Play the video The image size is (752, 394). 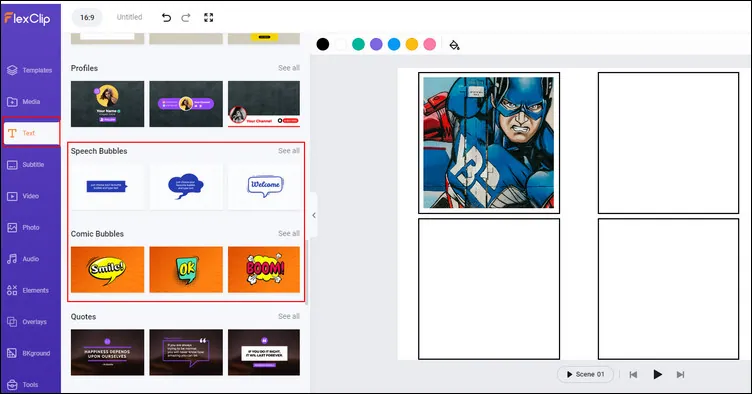[x=658, y=374]
